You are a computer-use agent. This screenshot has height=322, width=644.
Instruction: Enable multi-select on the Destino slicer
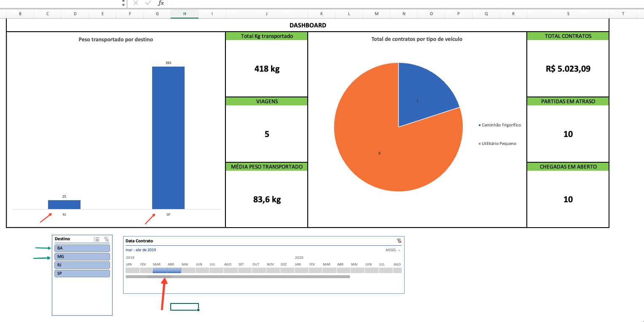(x=97, y=239)
